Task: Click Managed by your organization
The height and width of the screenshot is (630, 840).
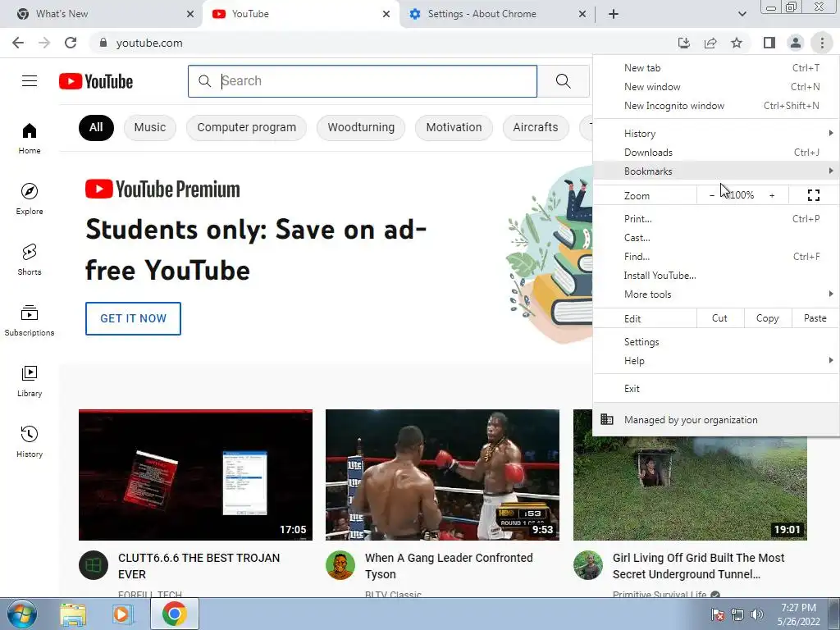Action: pos(716,420)
